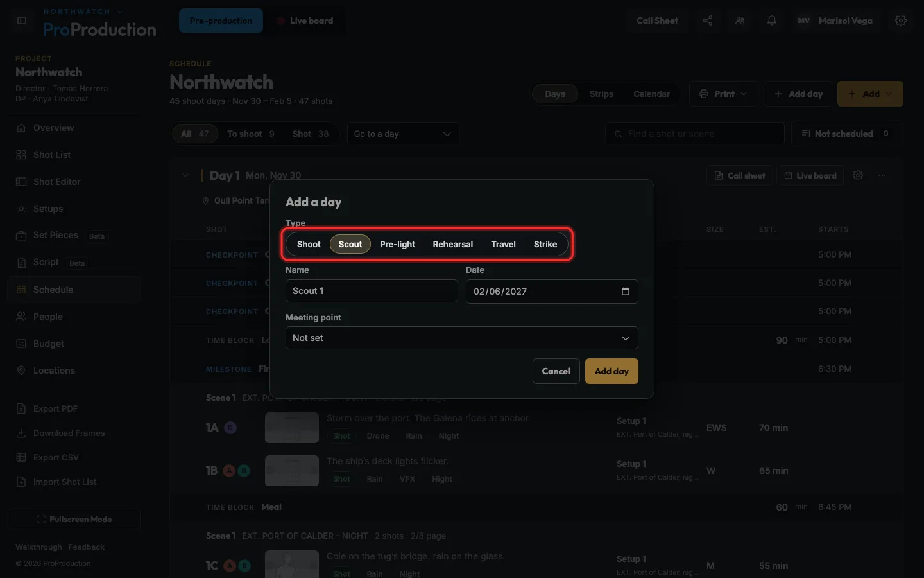This screenshot has height=578, width=924.
Task: Enter Fullscreen Mode
Action: pyautogui.click(x=74, y=519)
